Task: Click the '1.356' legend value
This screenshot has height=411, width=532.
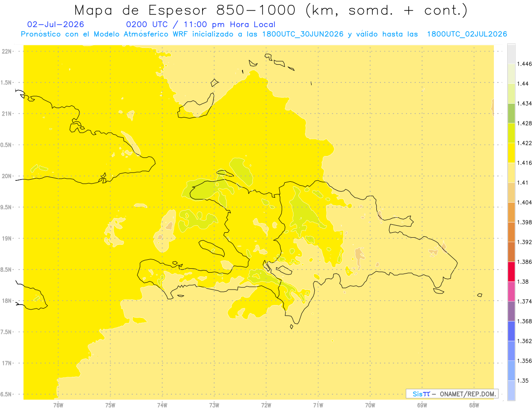Action: point(524,361)
